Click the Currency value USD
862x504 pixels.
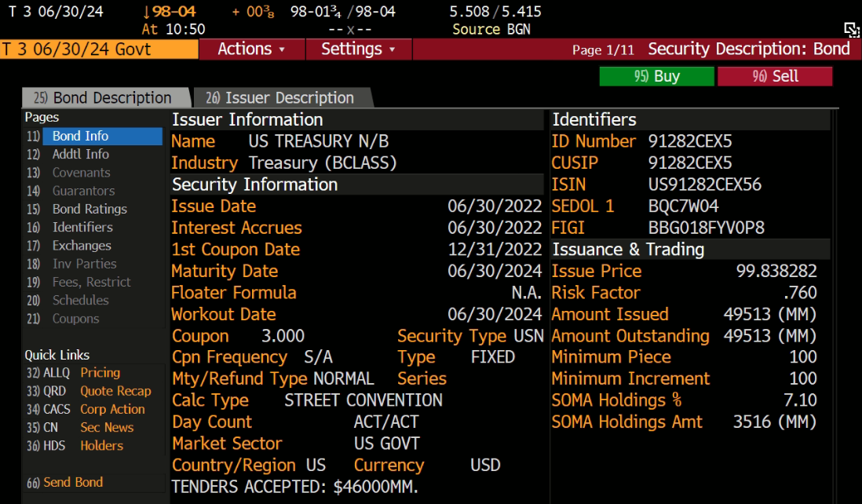point(485,465)
